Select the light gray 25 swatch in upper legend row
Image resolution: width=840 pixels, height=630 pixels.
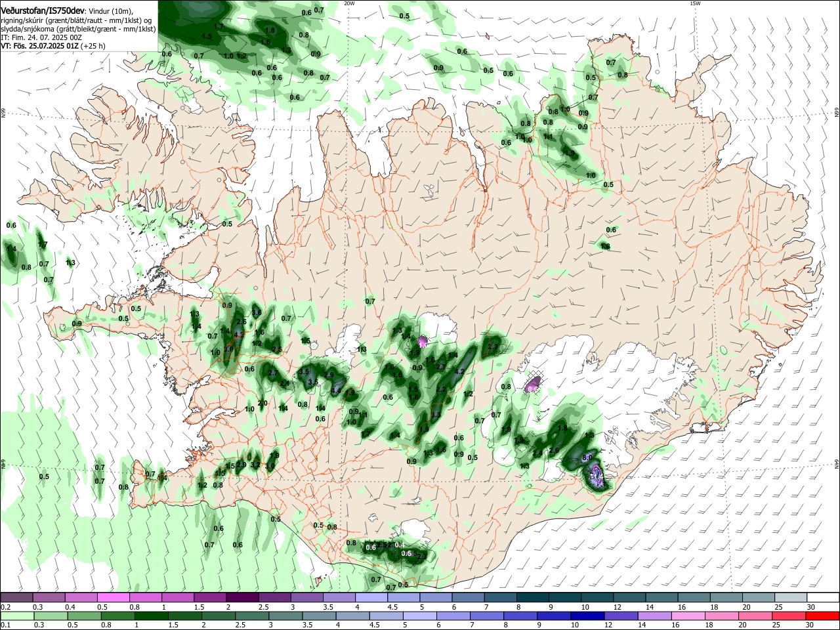791,597
